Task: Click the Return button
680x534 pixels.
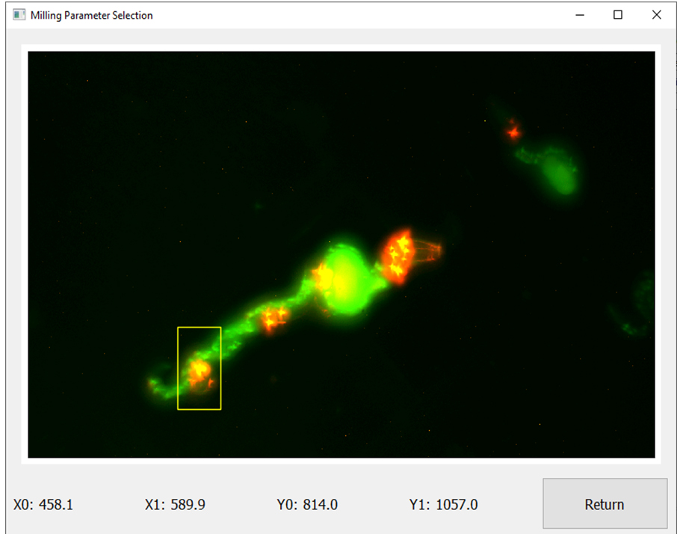Action: tap(605, 504)
